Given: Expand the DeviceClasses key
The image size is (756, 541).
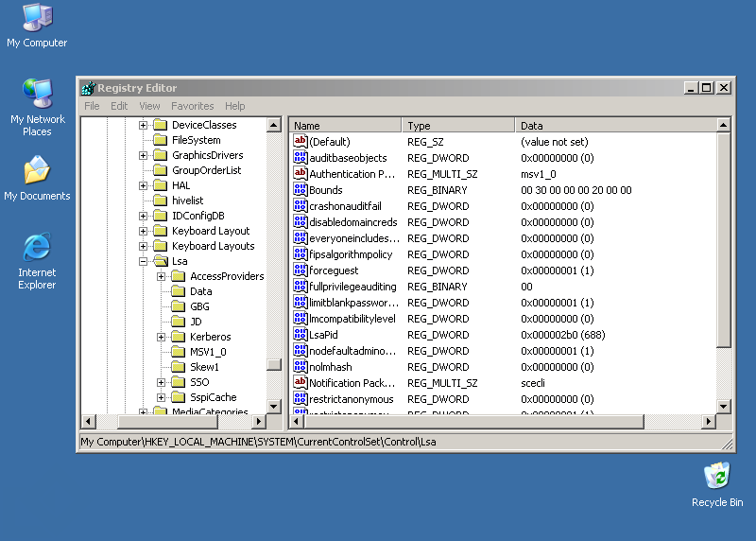Looking at the screenshot, I should point(144,125).
